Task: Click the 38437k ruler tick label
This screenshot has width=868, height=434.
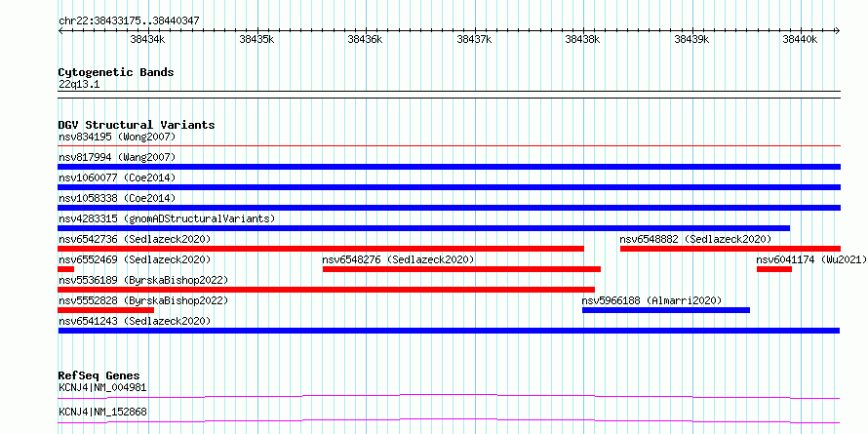Action: [x=474, y=39]
